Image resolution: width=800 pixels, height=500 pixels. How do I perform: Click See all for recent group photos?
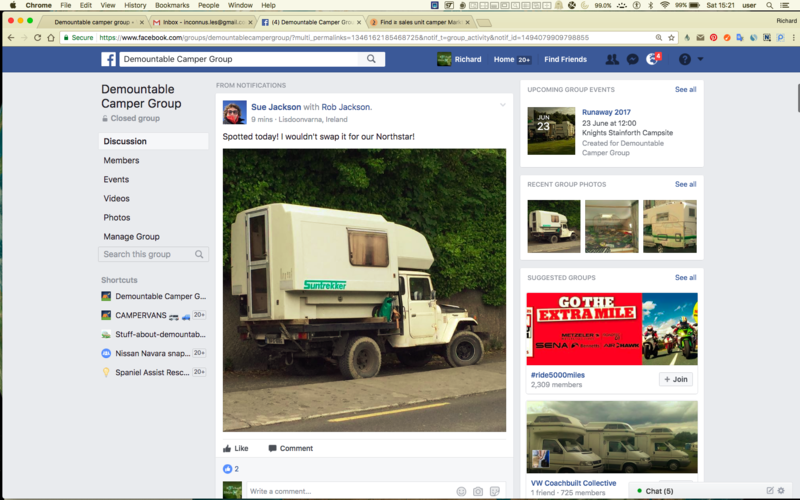[x=685, y=184]
